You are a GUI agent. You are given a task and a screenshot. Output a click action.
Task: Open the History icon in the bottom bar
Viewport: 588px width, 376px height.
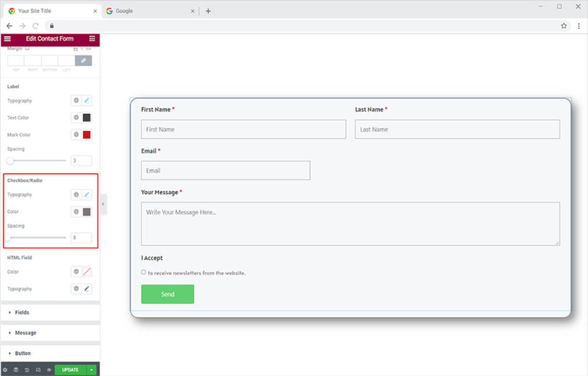point(27,370)
